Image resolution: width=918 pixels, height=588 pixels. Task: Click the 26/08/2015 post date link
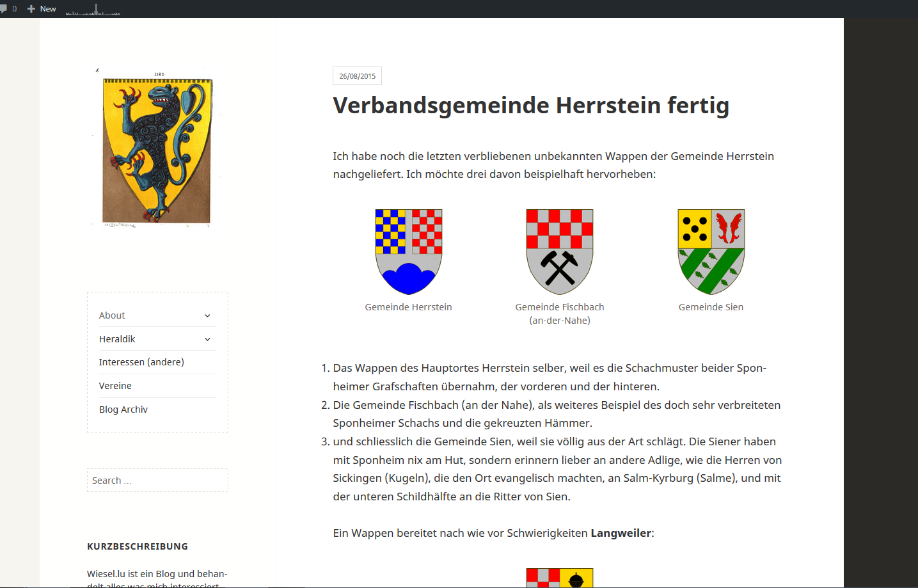[357, 76]
